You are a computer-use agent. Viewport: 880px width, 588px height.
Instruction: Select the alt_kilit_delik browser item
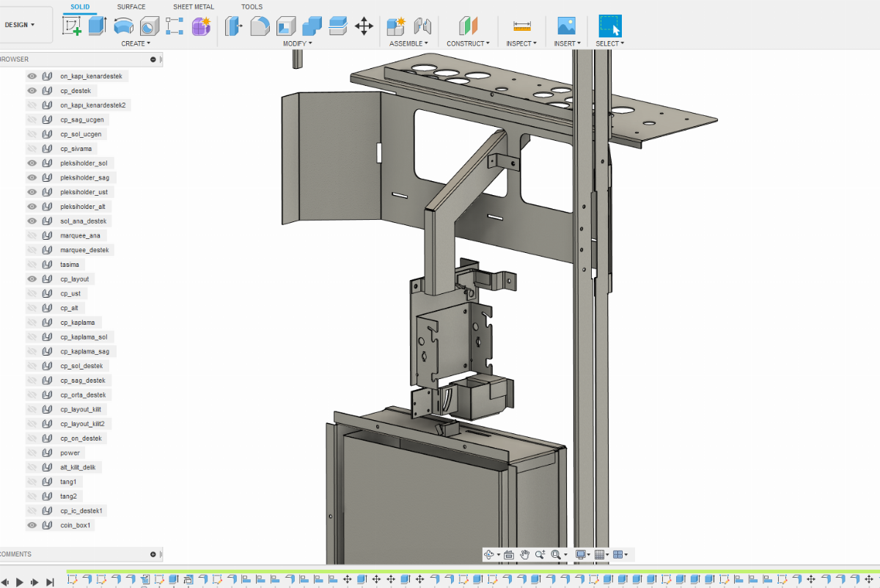pyautogui.click(x=78, y=468)
